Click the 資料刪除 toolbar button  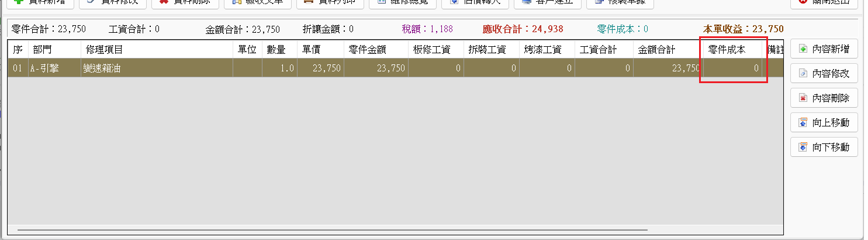coord(185,3)
